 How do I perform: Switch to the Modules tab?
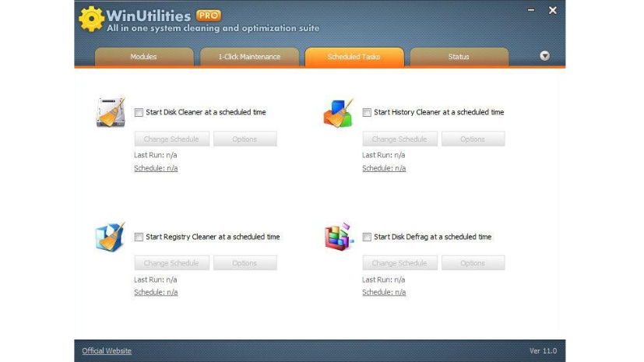click(x=143, y=57)
